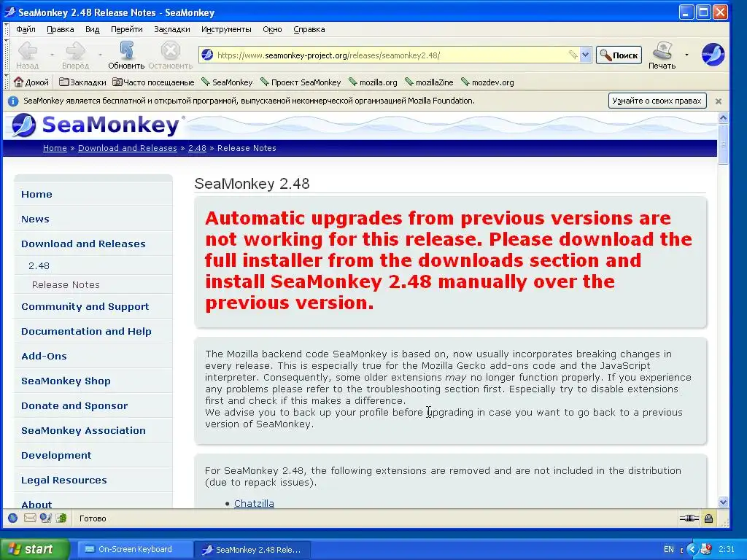Click Узнайте о своих правах button

coord(657,101)
